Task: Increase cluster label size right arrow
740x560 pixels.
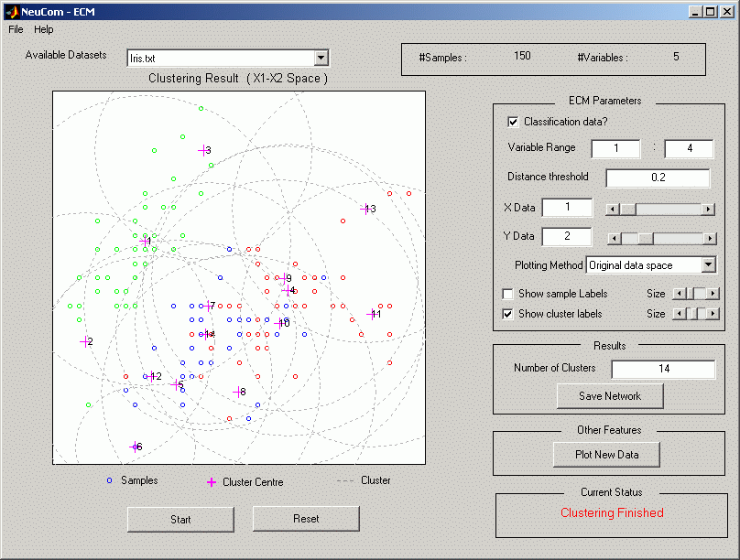Action: click(713, 314)
